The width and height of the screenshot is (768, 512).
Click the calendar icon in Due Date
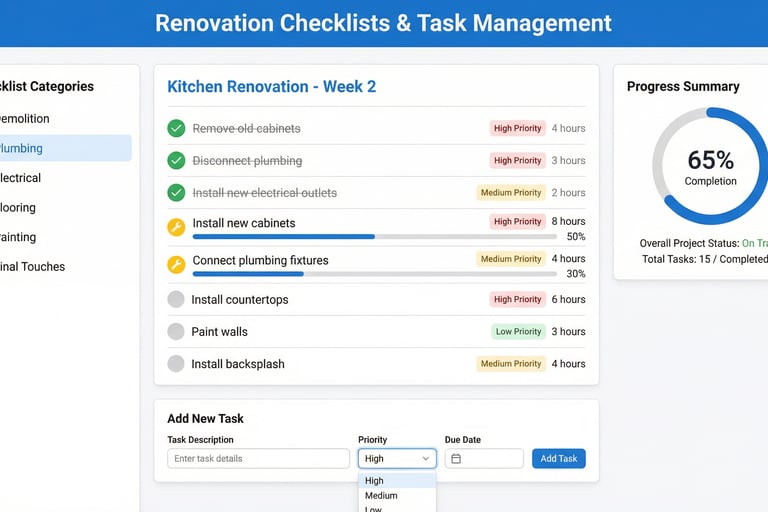click(456, 459)
